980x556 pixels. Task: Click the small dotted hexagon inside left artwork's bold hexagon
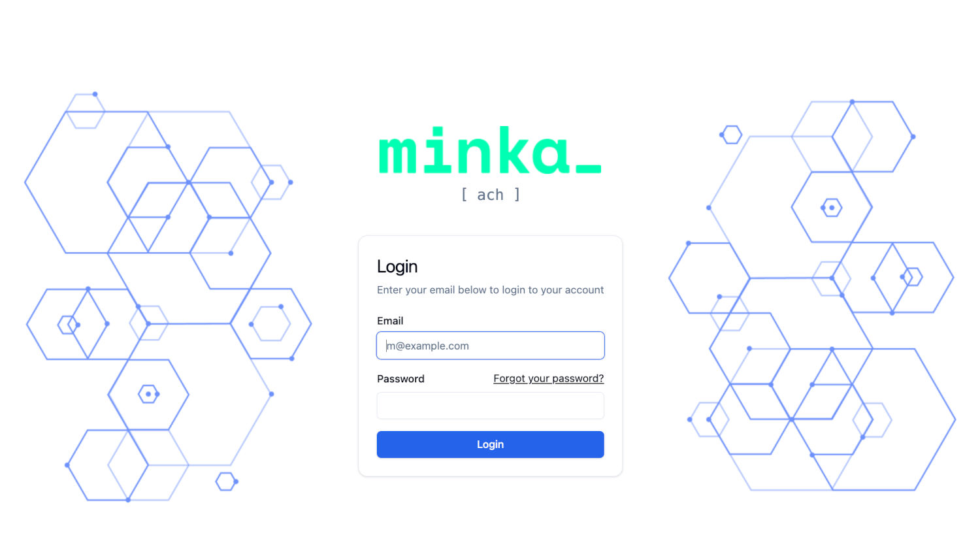[x=149, y=394]
